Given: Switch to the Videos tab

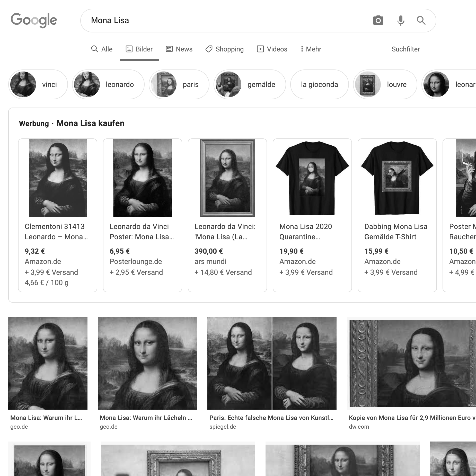Looking at the screenshot, I should 272,49.
